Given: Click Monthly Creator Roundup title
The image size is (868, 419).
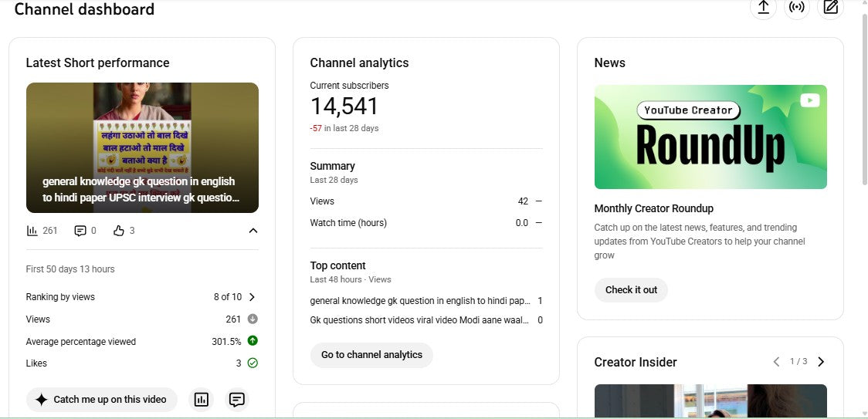Looking at the screenshot, I should pos(654,208).
